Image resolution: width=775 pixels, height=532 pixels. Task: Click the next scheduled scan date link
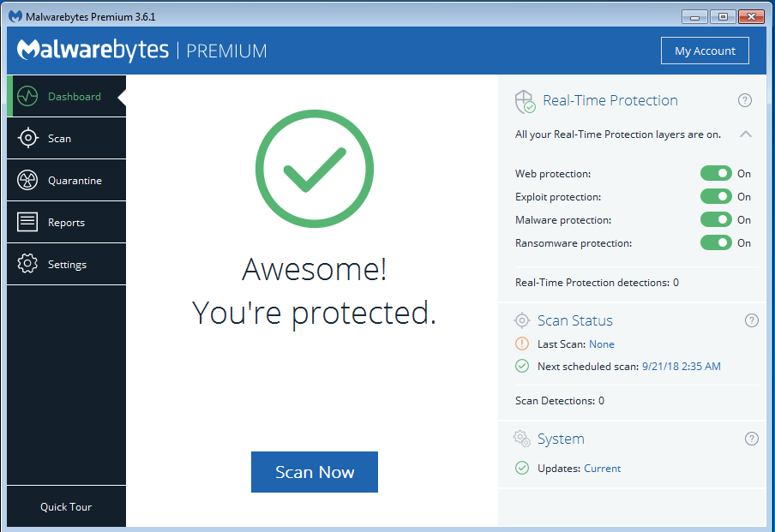[x=681, y=367]
